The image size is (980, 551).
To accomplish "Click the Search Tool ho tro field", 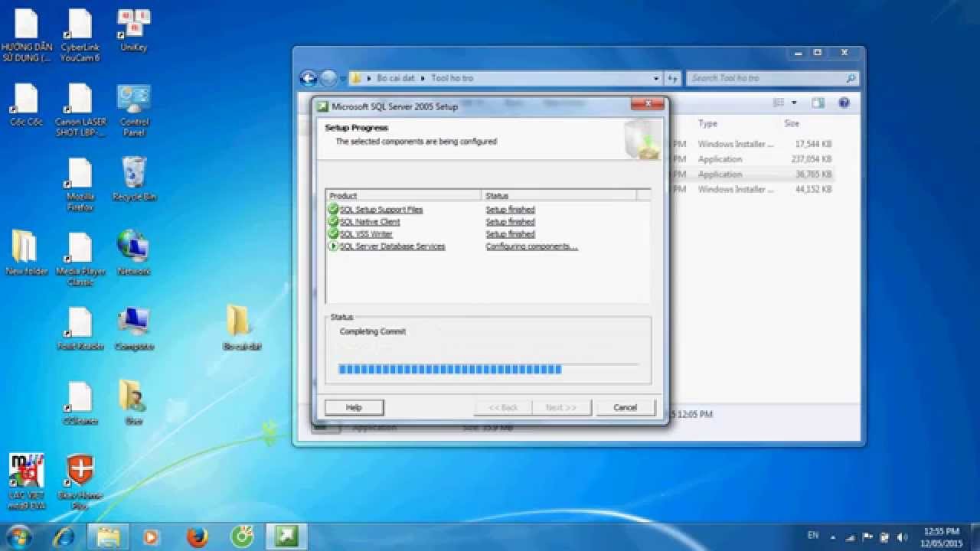I will tap(773, 78).
